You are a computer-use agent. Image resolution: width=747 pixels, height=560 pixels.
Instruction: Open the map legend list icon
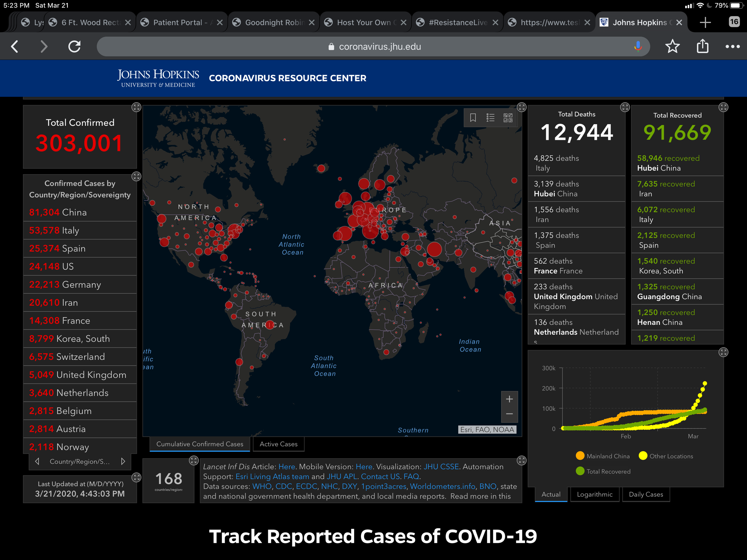coord(490,117)
